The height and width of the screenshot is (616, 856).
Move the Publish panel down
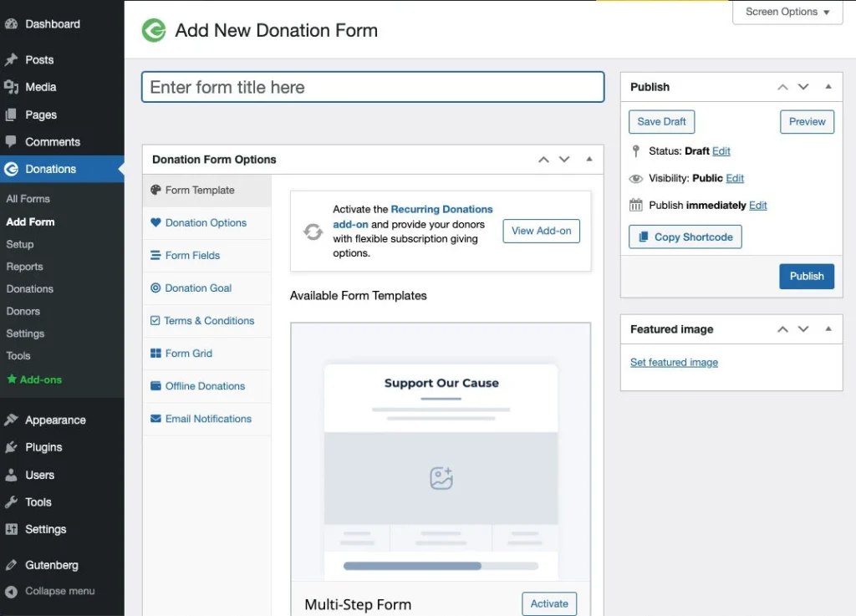[x=803, y=87]
